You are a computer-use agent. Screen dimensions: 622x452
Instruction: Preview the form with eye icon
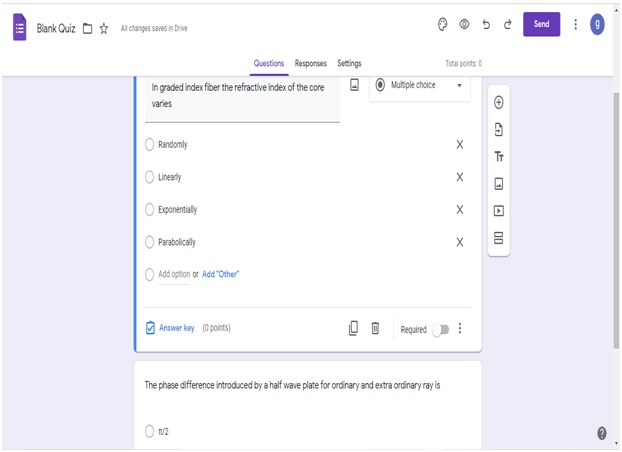point(464,24)
